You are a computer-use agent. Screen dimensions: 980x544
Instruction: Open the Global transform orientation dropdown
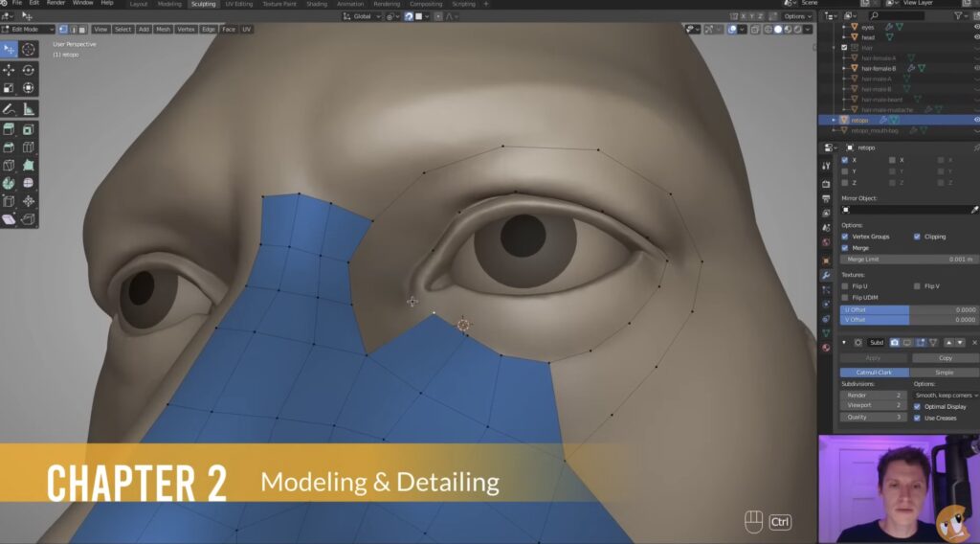362,17
